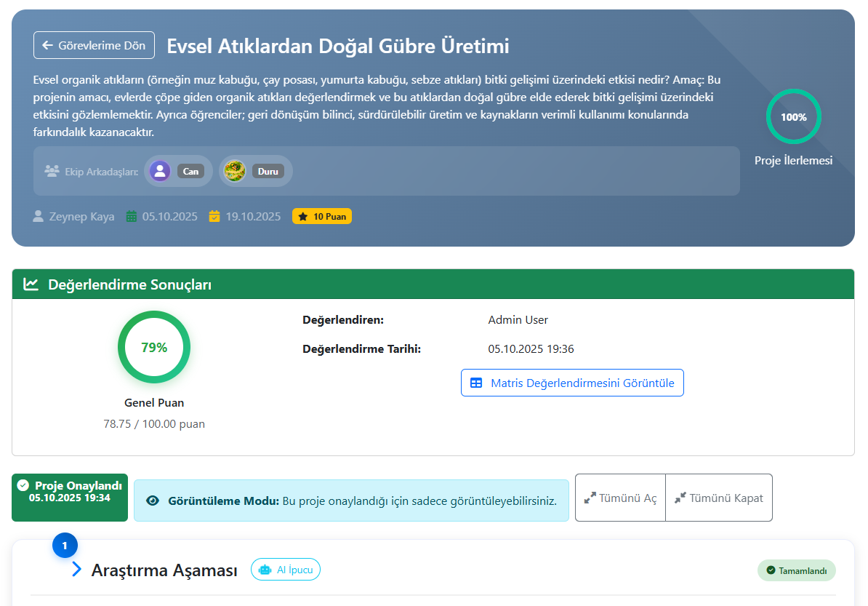The width and height of the screenshot is (868, 606).
Task: Click the star icon on the 10 Puan badge
Action: 302,215
